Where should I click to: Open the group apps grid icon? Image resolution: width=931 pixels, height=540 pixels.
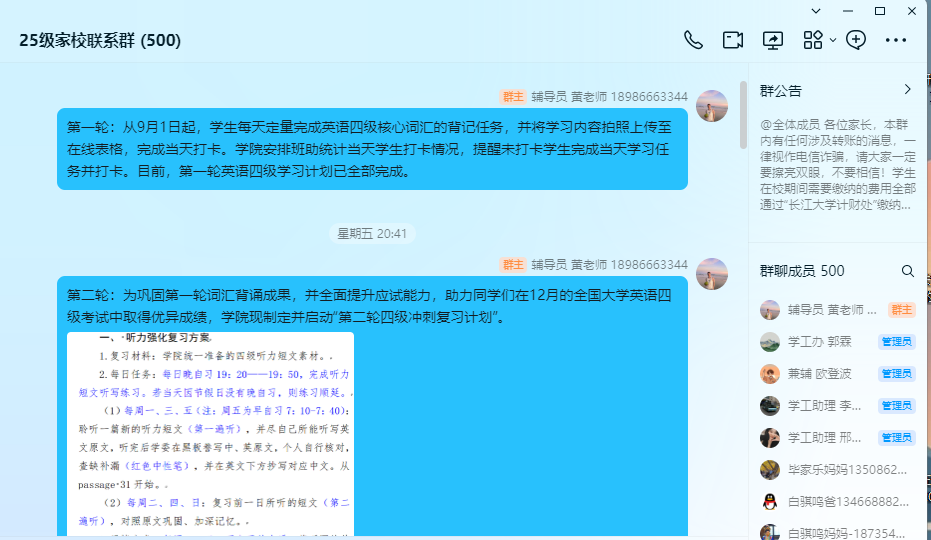pyautogui.click(x=812, y=40)
